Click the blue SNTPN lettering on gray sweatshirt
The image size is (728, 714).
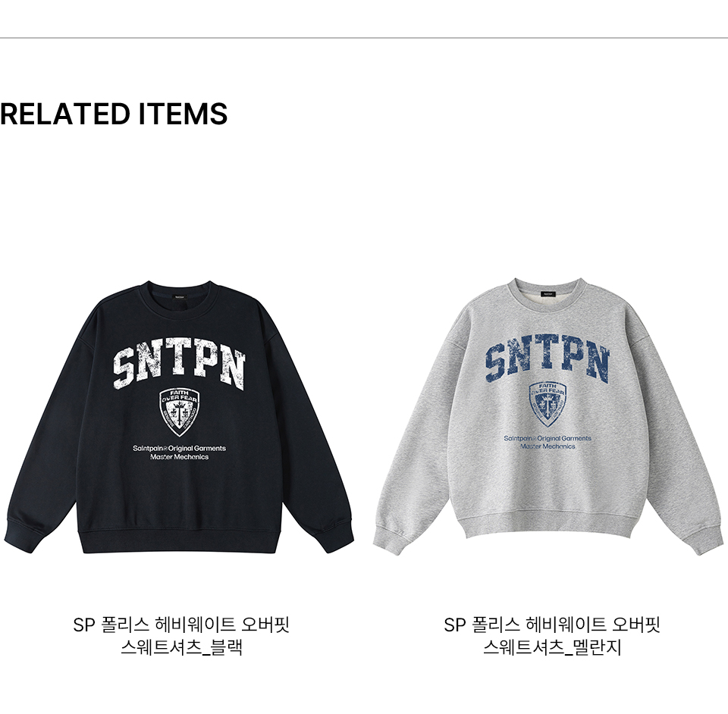coord(548,357)
